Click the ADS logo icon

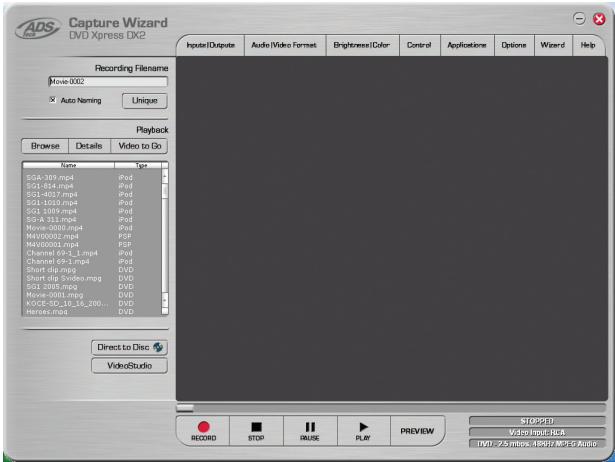point(38,28)
